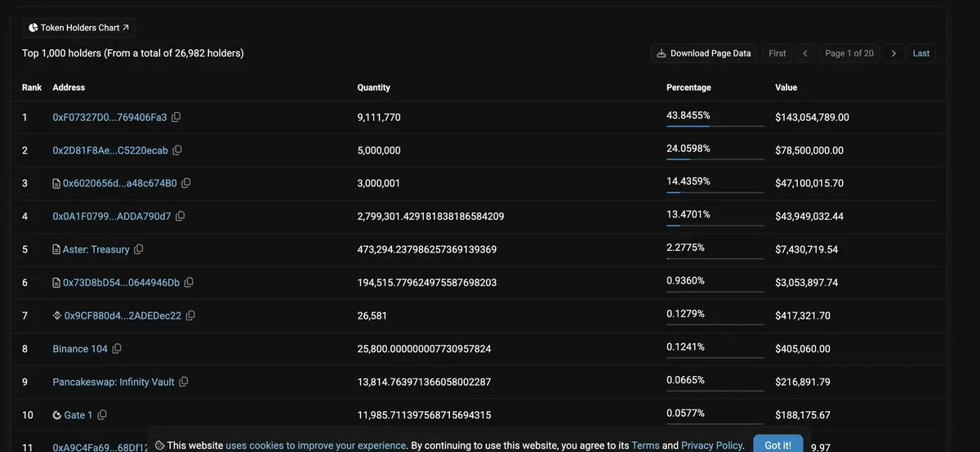Copy address 0xF07327D0...769406Fa3
Screen dimensions: 980x452
[x=176, y=117]
